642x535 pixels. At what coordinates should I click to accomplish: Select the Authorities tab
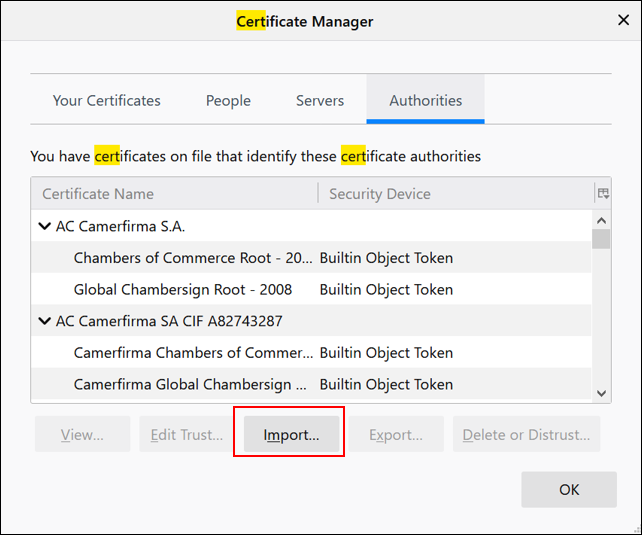tap(425, 100)
